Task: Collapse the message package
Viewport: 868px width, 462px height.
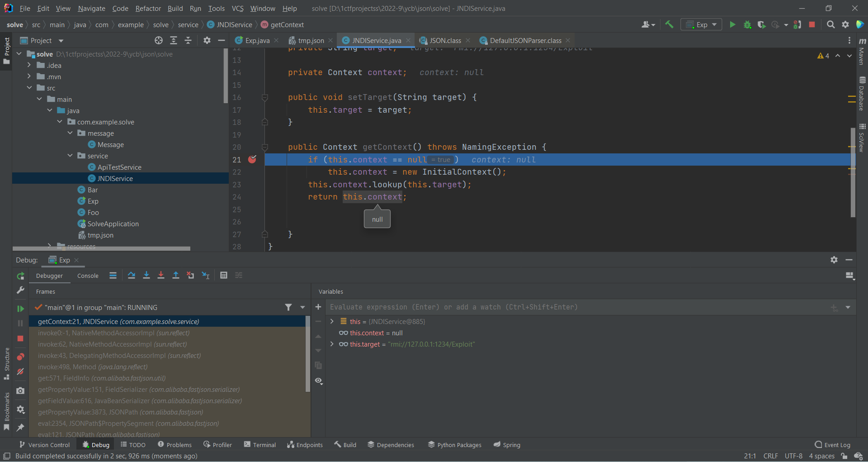Action: click(70, 133)
